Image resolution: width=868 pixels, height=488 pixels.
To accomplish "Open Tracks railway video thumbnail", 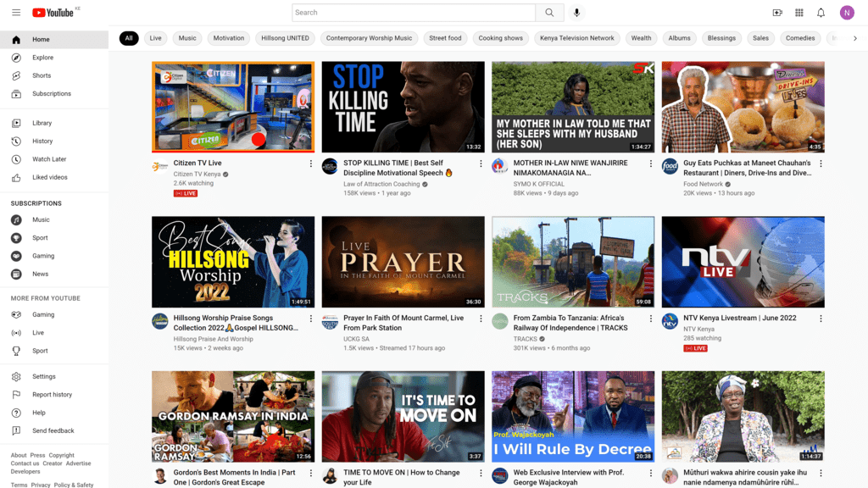I will click(573, 262).
